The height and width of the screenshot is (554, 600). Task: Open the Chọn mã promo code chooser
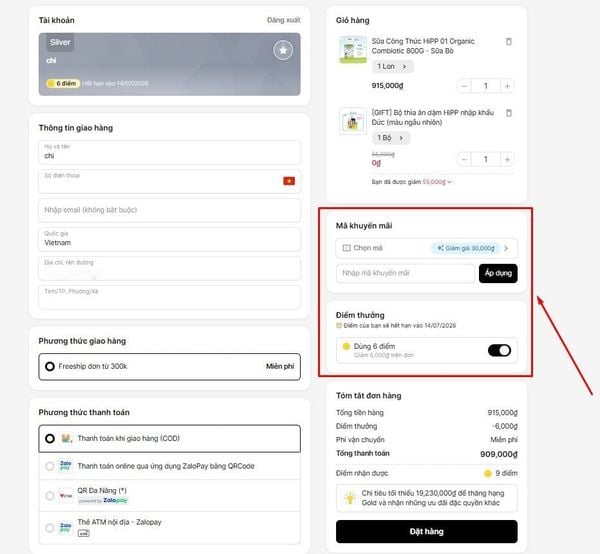[x=427, y=248]
